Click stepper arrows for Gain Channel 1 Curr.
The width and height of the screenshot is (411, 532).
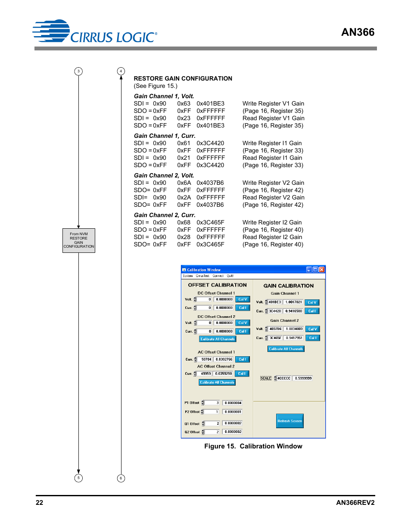click(266, 311)
